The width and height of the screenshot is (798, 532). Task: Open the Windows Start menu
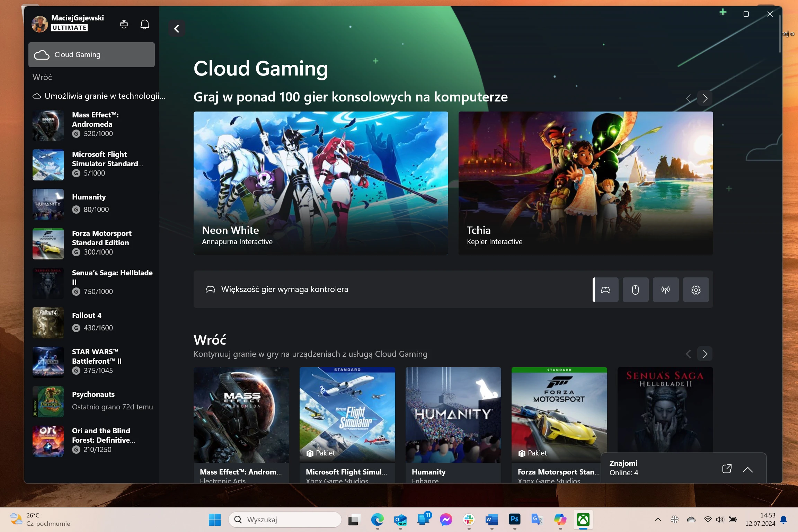(x=215, y=520)
